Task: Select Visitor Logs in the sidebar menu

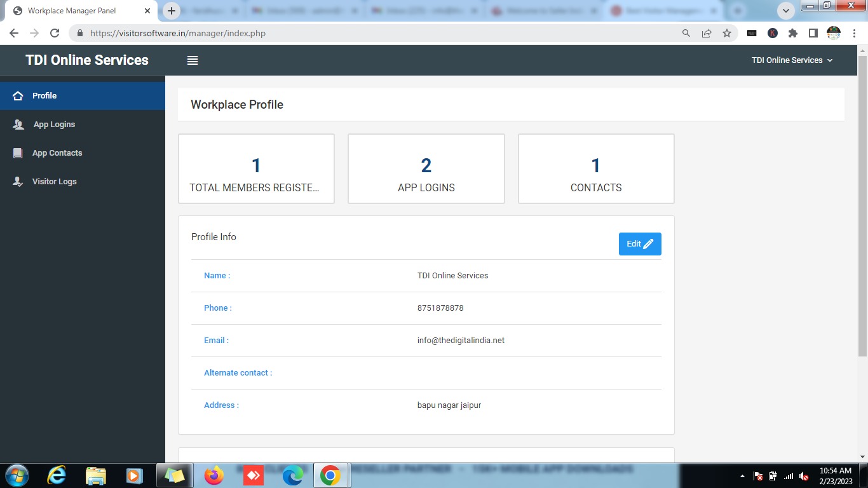Action: click(x=55, y=182)
